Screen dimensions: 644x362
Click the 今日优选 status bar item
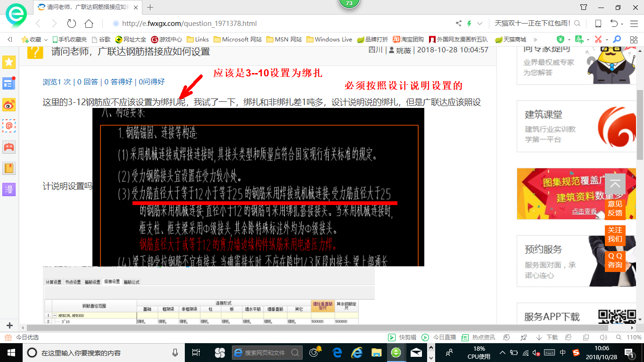[x=22, y=337]
